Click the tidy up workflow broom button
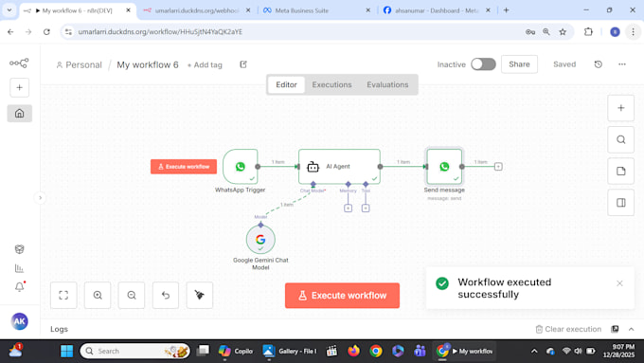 click(200, 295)
